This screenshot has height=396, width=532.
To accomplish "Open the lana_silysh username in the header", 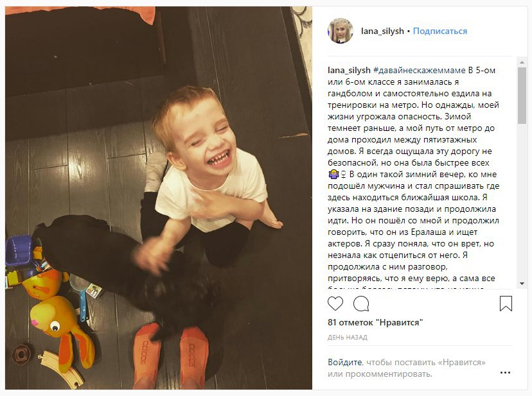I will click(382, 31).
